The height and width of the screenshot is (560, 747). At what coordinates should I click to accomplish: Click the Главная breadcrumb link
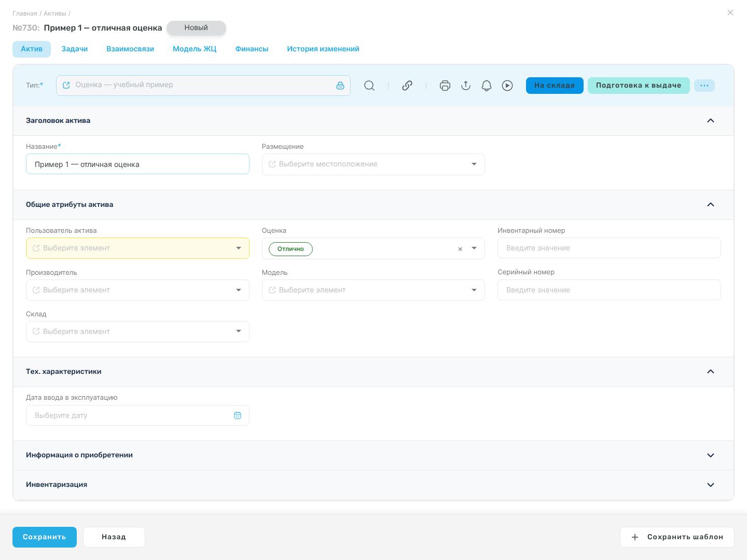click(x=25, y=13)
